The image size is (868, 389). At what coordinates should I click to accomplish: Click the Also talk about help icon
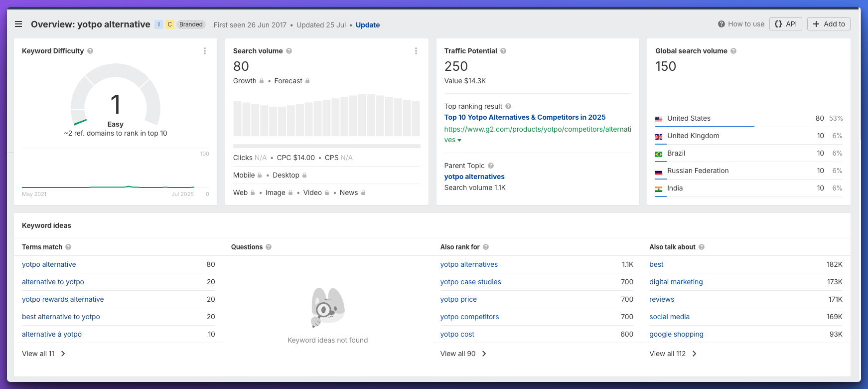tap(702, 247)
